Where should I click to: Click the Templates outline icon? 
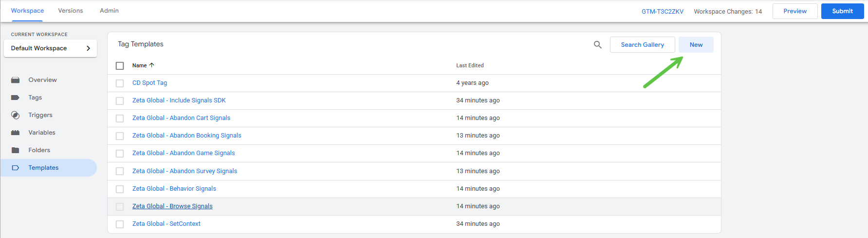tap(16, 168)
